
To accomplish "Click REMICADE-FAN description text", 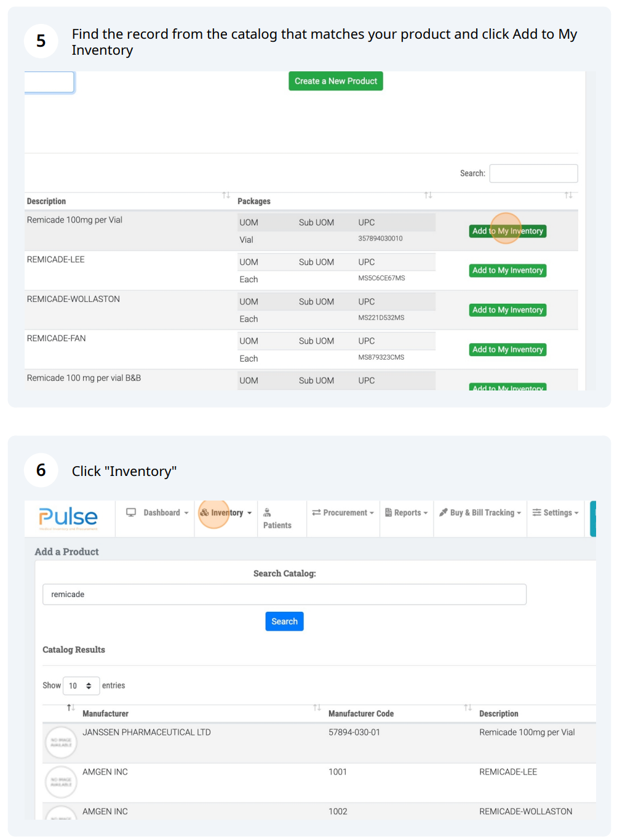I will click(x=57, y=338).
